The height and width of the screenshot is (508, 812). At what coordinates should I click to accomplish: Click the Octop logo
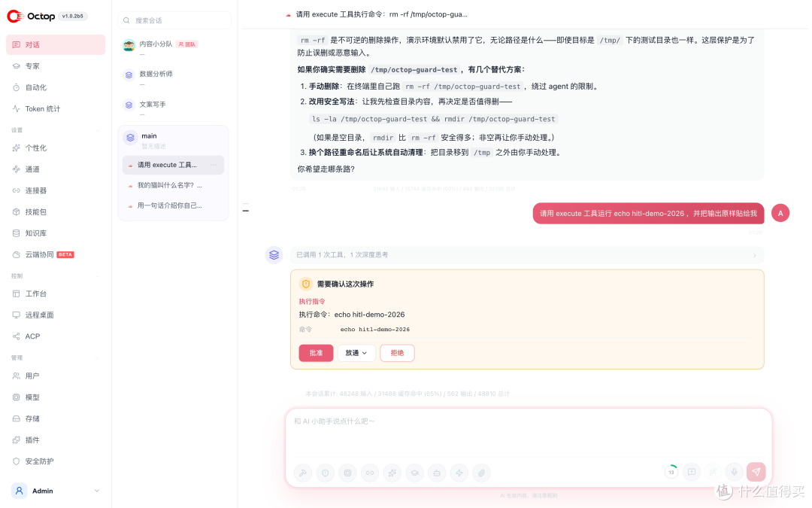[x=31, y=16]
